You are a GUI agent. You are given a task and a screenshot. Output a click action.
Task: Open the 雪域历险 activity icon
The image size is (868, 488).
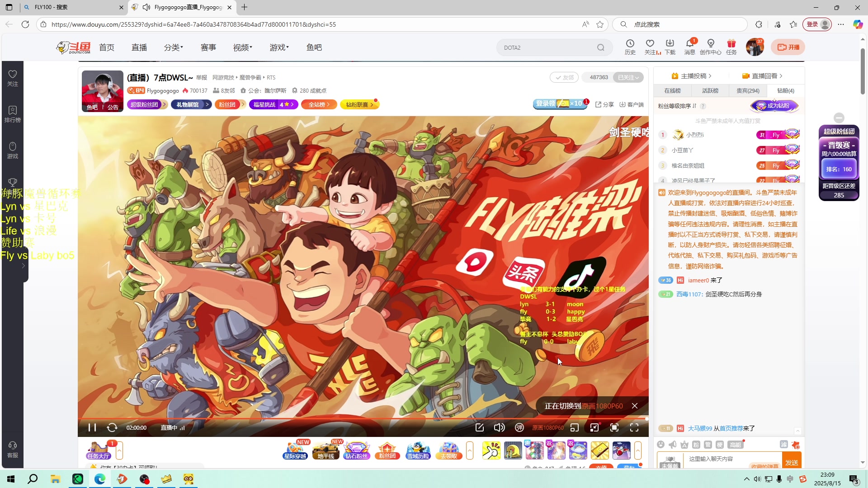[418, 450]
